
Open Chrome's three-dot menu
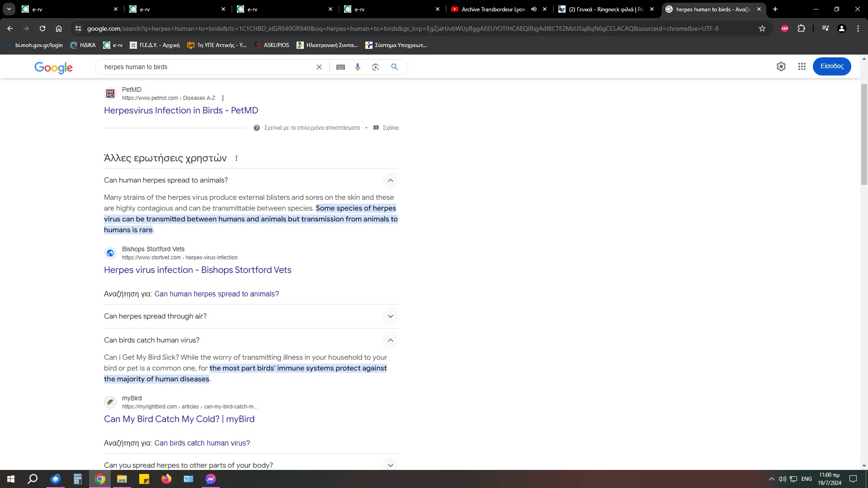(858, 28)
